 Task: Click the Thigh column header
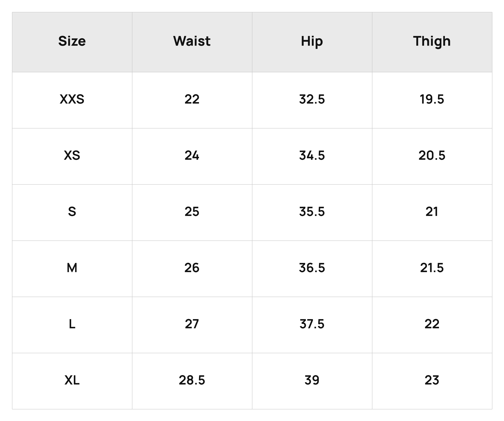(x=432, y=42)
